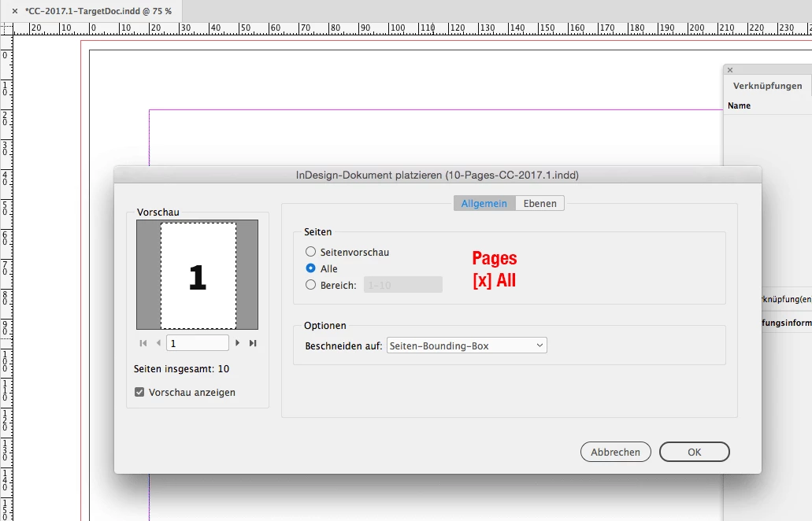Click the Name column header in Verknüpfungen
This screenshot has width=812, height=521.
point(739,105)
